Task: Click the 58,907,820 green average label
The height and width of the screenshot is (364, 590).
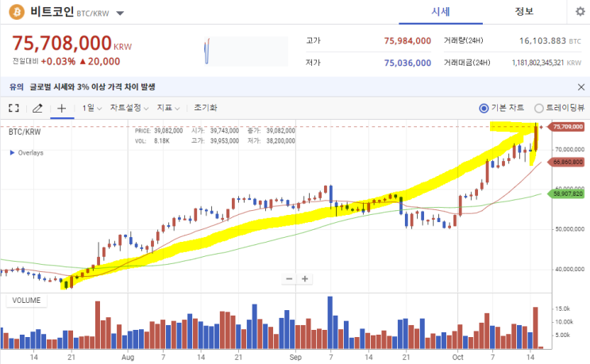Action: click(568, 193)
